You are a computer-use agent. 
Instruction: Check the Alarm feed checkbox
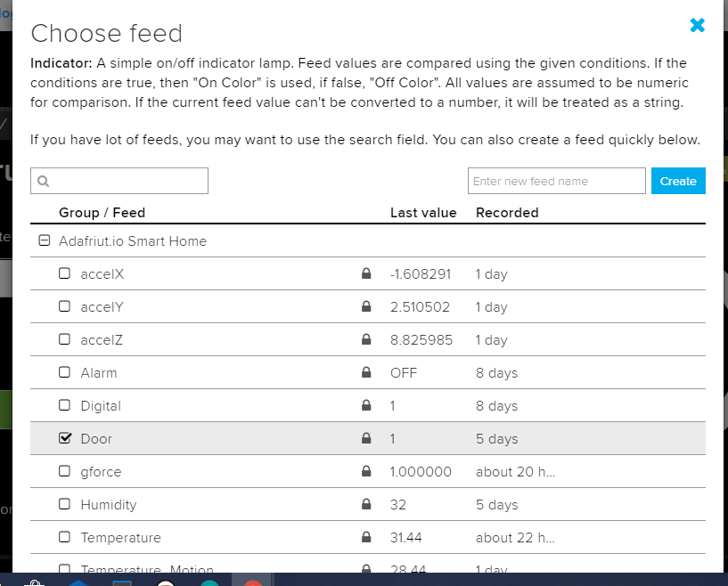pos(64,372)
